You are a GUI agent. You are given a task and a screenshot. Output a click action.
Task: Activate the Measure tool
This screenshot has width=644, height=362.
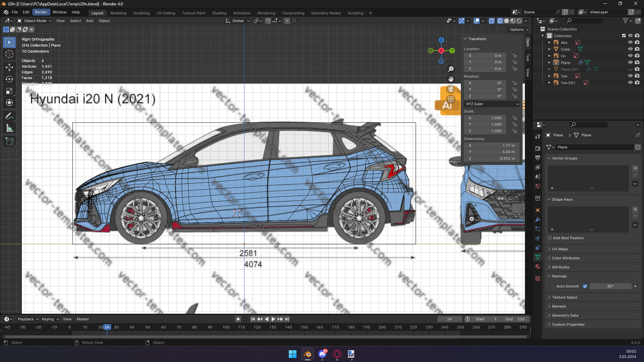(9, 128)
